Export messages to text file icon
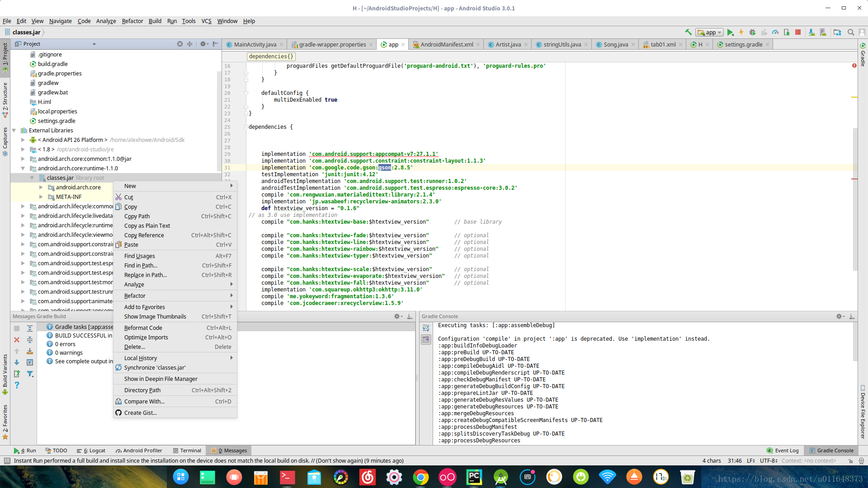 17,374
